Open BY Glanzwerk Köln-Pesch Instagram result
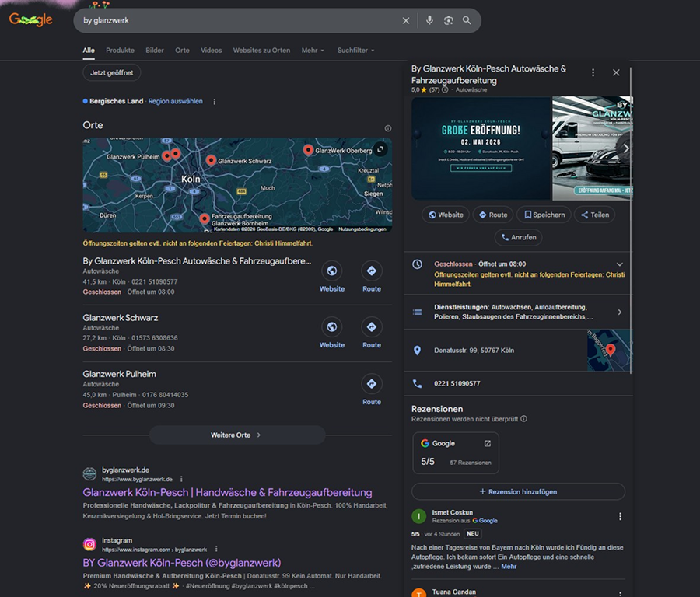Viewport: 700px width, 597px height. pyautogui.click(x=182, y=563)
